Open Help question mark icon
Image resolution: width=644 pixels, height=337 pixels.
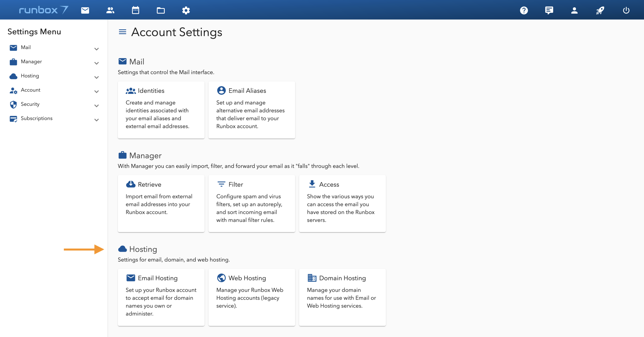pyautogui.click(x=524, y=10)
